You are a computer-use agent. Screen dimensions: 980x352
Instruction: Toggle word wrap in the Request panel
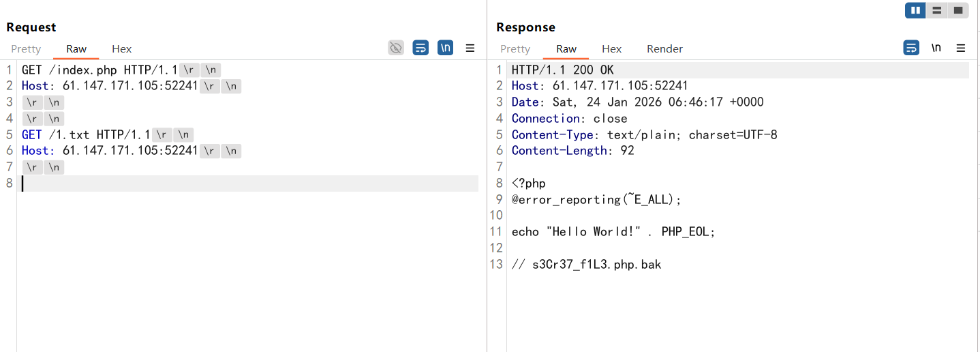click(x=421, y=48)
